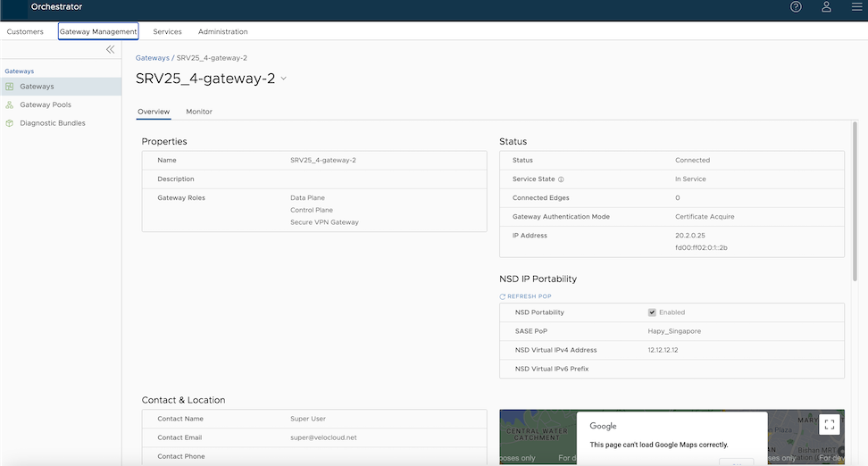
Task: Switch to the Monitor tab
Action: tap(199, 112)
